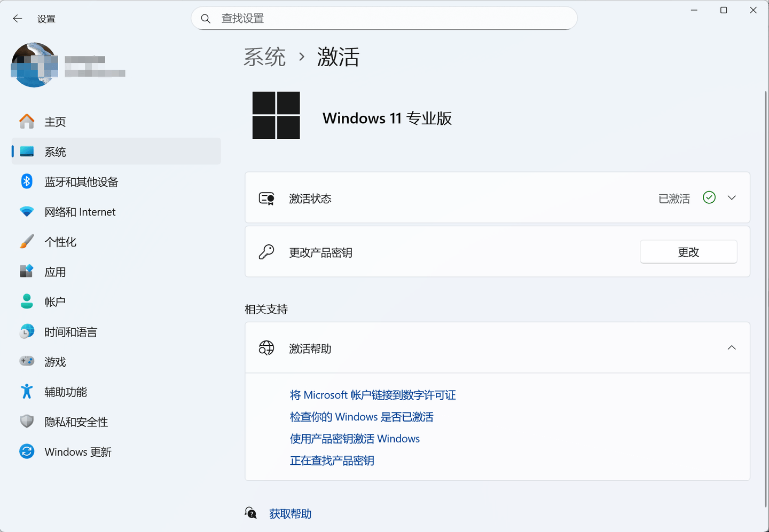Click the Windows Update sync icon
Viewport: 769px width, 532px height.
coord(27,451)
